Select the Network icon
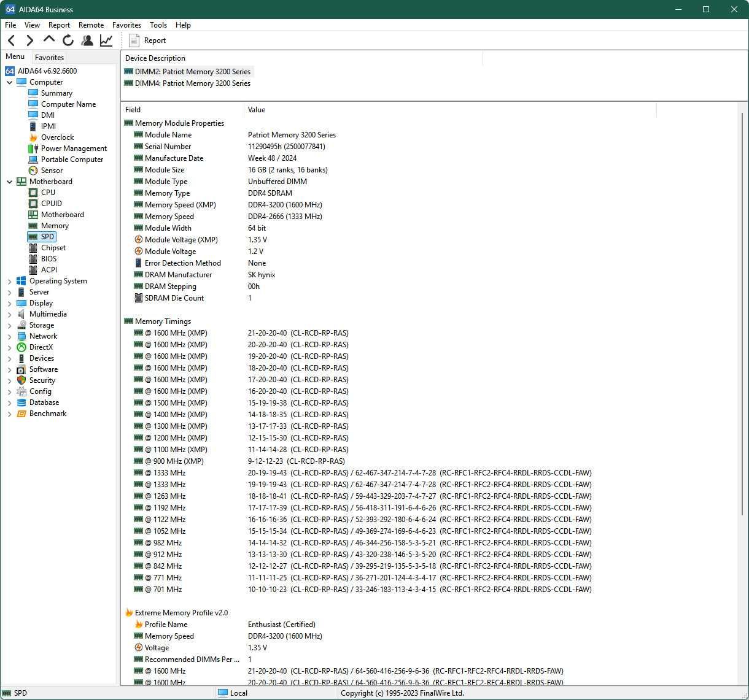 pyautogui.click(x=21, y=336)
